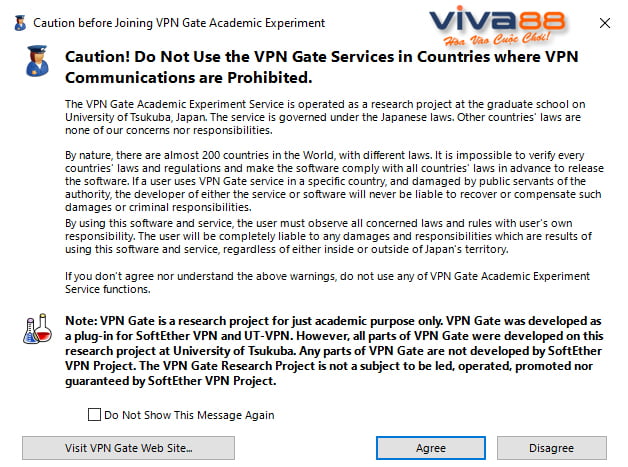Click the orange '88' part of the logo
Viewport: 628px width, 467px height.
pos(541,21)
